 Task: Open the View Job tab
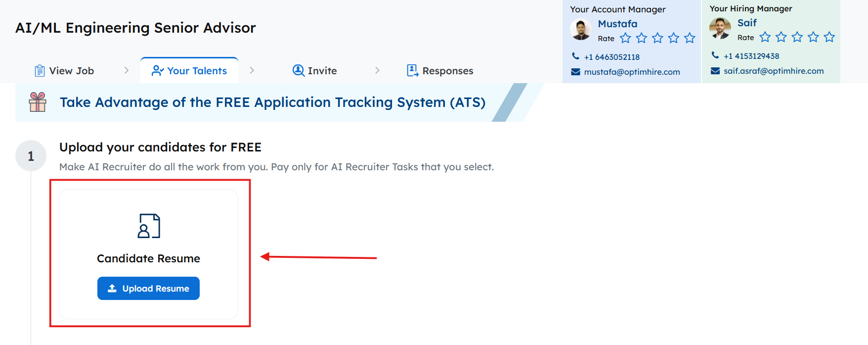click(64, 71)
